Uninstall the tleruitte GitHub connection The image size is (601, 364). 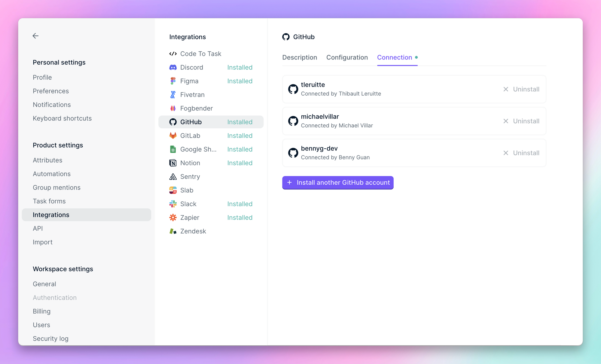click(521, 89)
